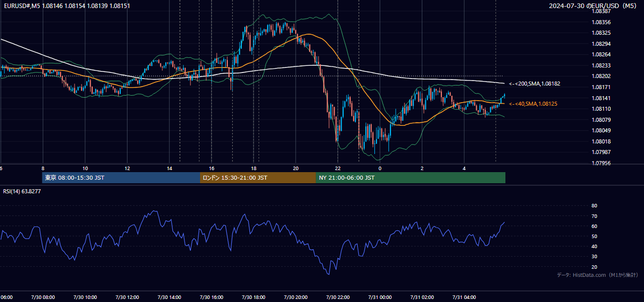
Task: Click price axis label 1.08018
Action: tap(602, 141)
